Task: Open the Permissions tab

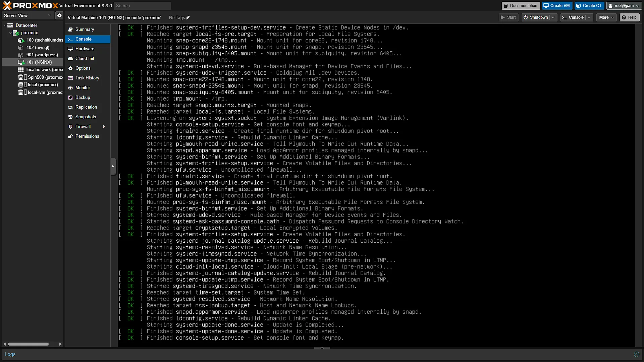Action: [88, 136]
